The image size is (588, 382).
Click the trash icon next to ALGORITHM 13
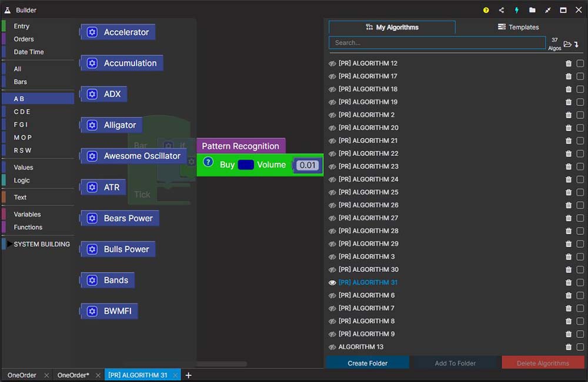tap(568, 347)
